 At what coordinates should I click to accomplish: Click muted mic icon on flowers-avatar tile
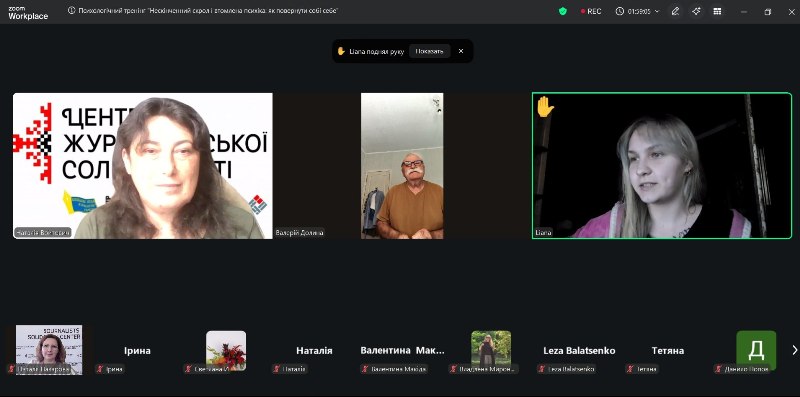tap(189, 369)
